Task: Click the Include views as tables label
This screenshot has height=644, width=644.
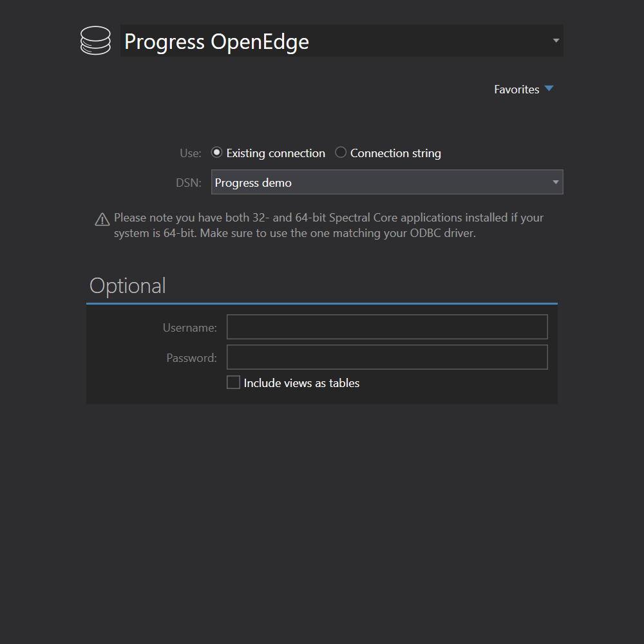Action: click(301, 383)
